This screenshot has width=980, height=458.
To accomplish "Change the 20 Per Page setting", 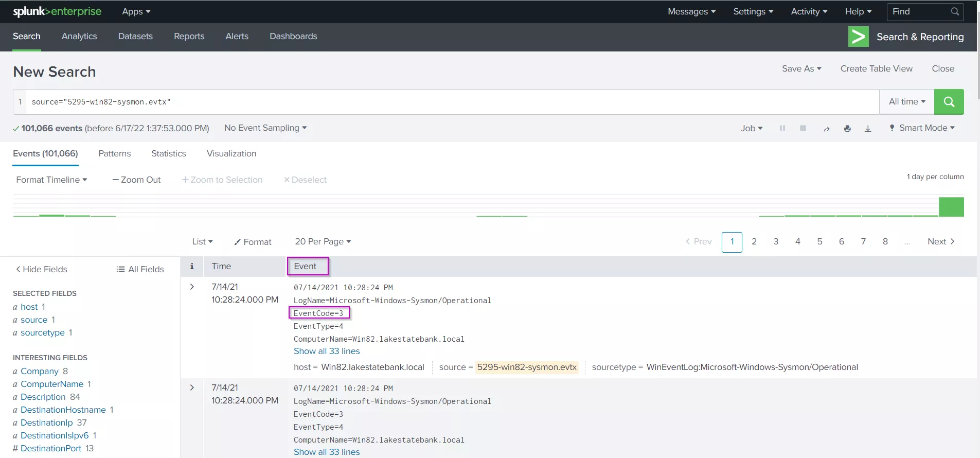I will coord(323,241).
